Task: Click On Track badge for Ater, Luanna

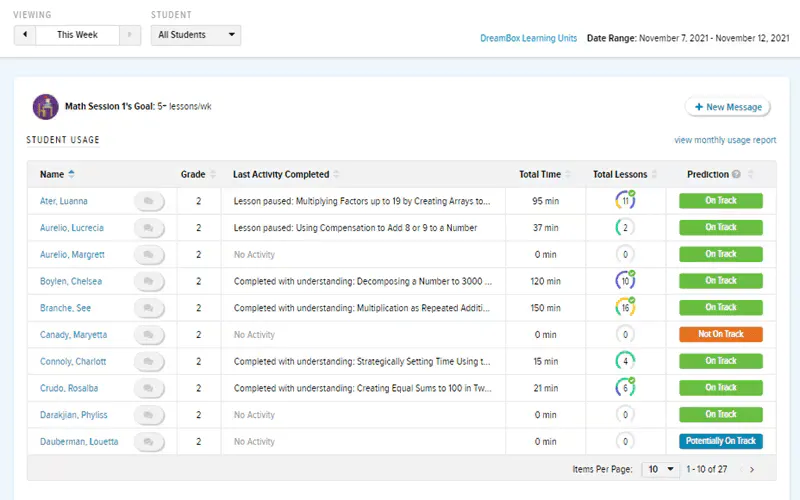Action: [721, 201]
